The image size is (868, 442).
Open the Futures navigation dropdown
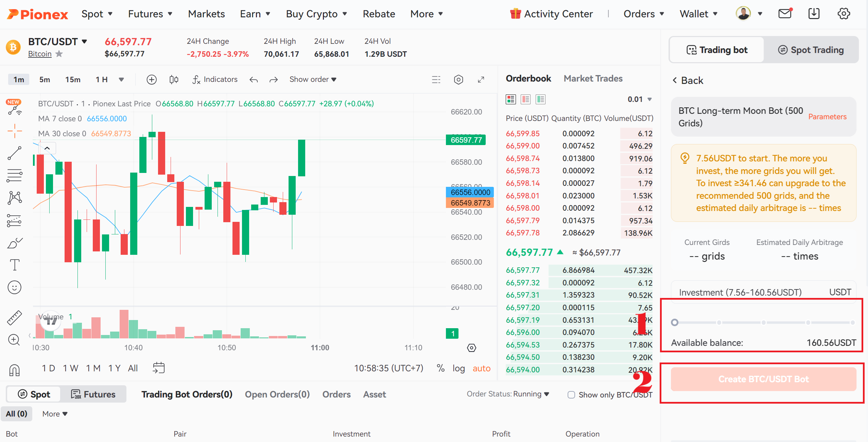point(150,14)
